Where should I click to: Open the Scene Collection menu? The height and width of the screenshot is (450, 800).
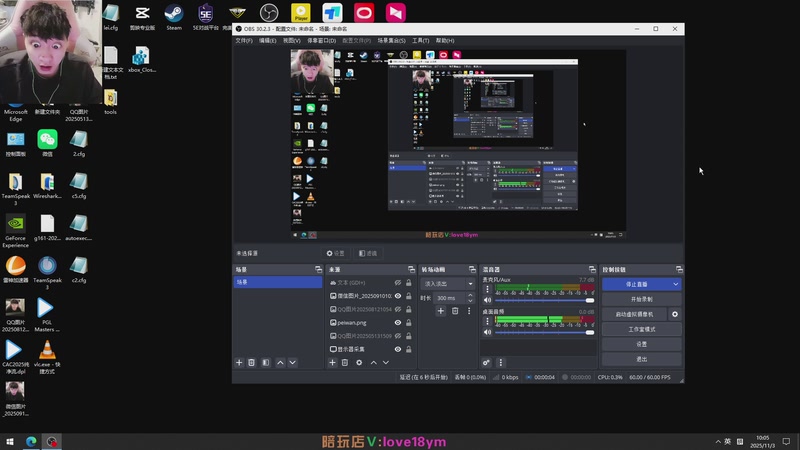pyautogui.click(x=391, y=41)
